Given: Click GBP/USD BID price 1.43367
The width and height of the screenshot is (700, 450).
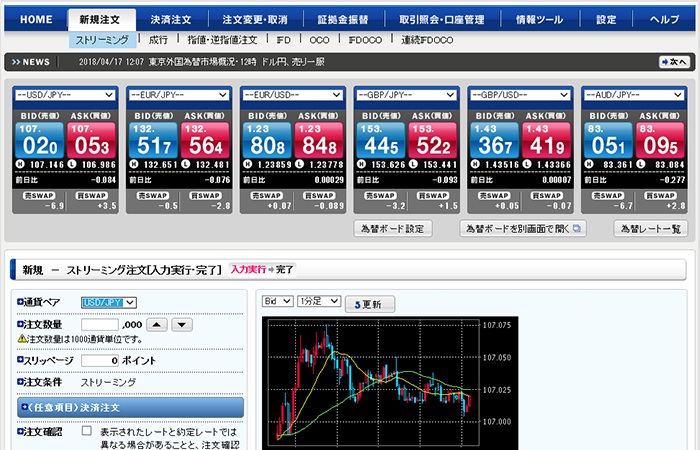Looking at the screenshot, I should pos(495,140).
